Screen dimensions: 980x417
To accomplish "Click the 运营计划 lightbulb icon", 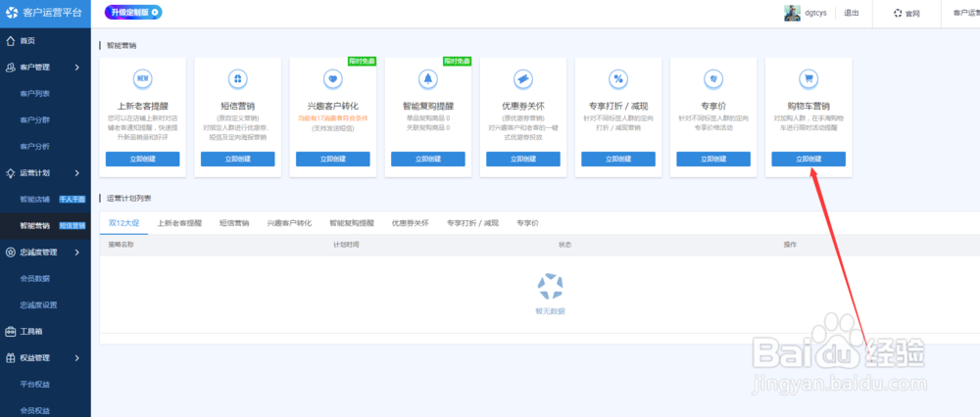I will (10, 173).
